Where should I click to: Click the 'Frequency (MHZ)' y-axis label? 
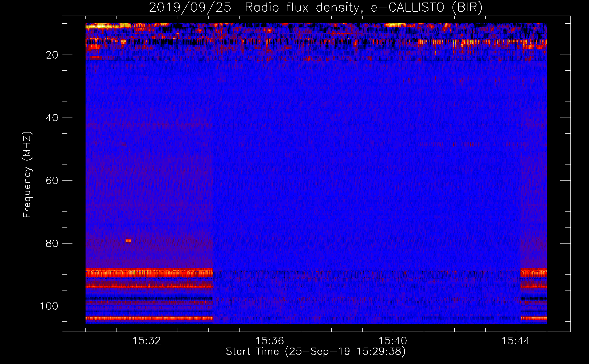(27, 175)
